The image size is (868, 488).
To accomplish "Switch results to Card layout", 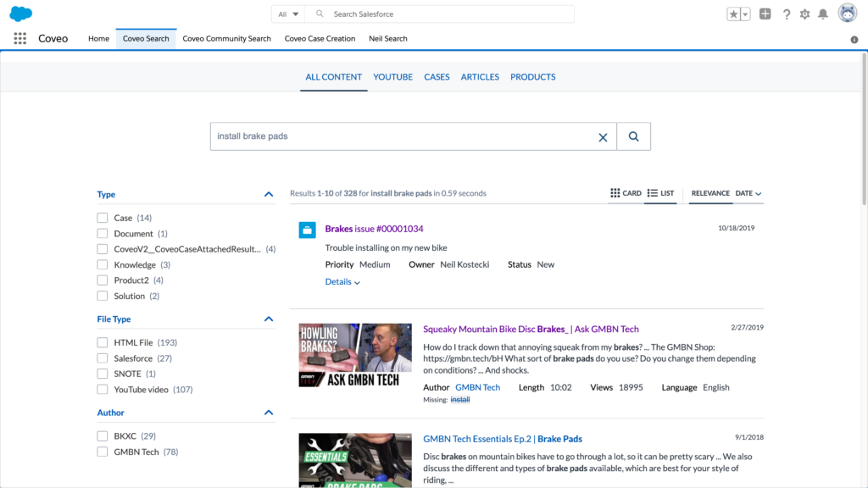I will point(626,193).
